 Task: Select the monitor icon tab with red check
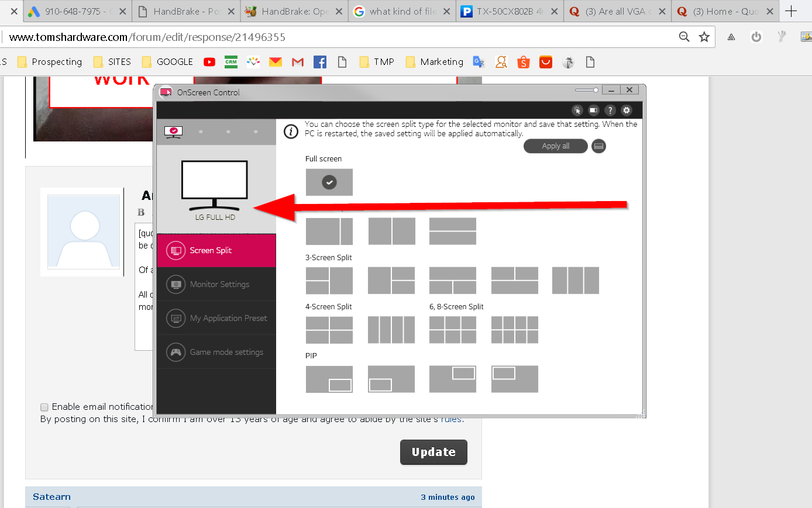(x=173, y=132)
